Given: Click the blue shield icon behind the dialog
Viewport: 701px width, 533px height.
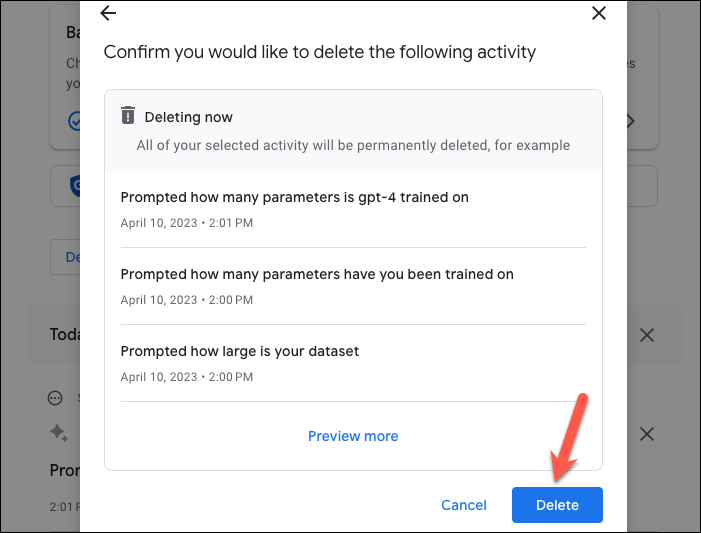Looking at the screenshot, I should point(75,186).
